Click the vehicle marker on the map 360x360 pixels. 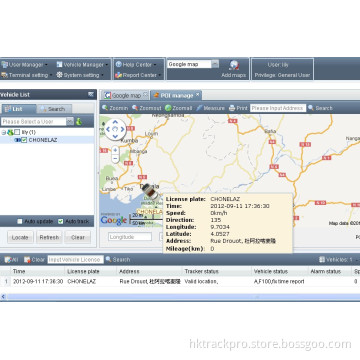tap(150, 192)
